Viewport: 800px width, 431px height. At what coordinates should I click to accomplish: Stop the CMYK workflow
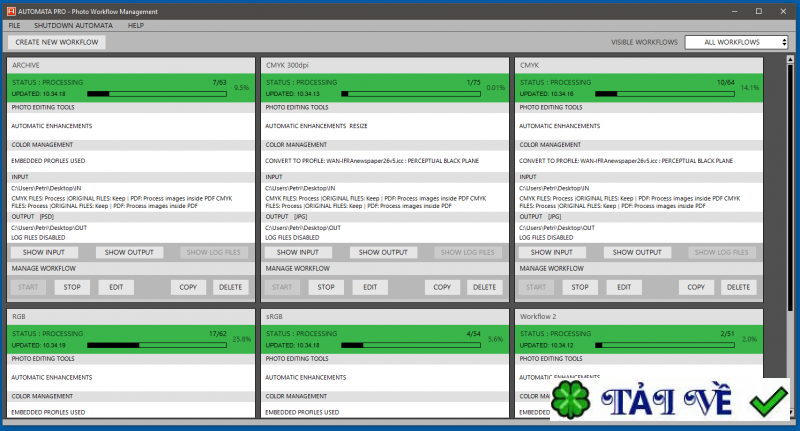coord(580,287)
